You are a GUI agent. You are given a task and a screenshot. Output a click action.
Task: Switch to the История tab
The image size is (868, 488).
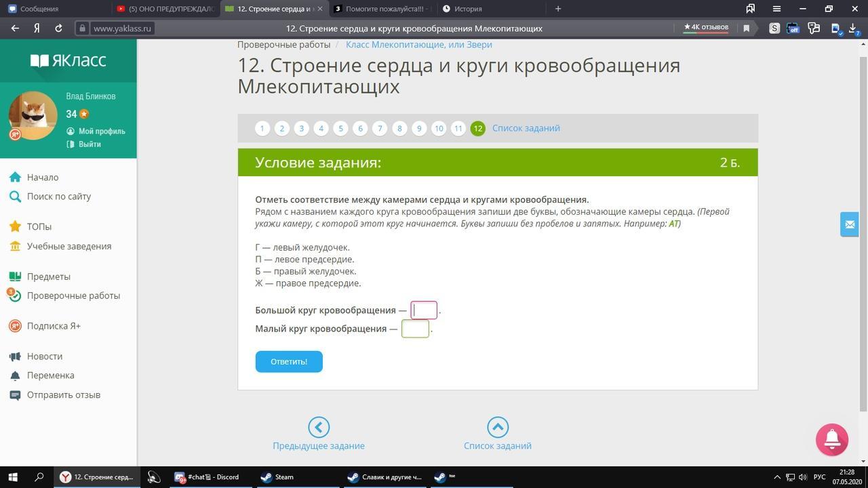click(490, 9)
